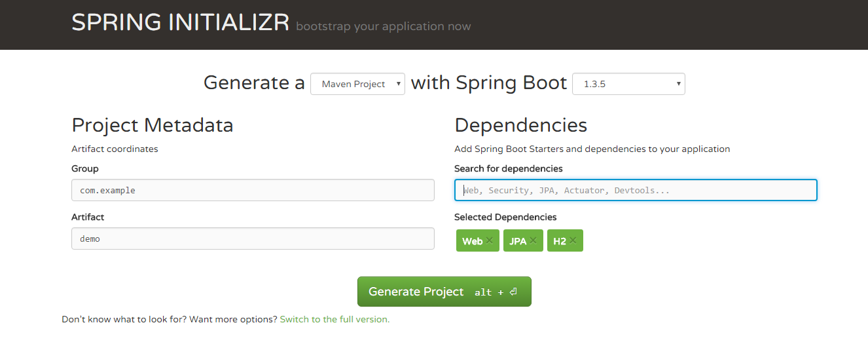Click the Artifact coordinates text
Viewport: 868px width, 344px height.
[x=115, y=149]
